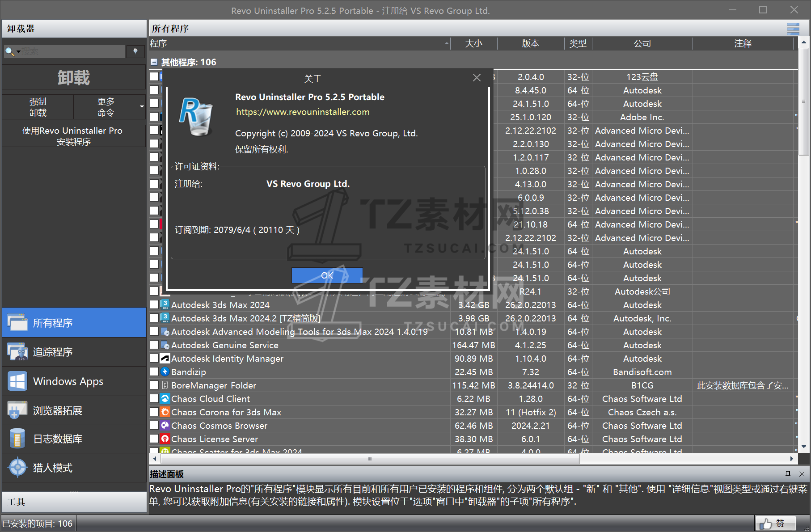The height and width of the screenshot is (532, 811).
Task: Open the search options dropdown arrow
Action: pyautogui.click(x=18, y=51)
